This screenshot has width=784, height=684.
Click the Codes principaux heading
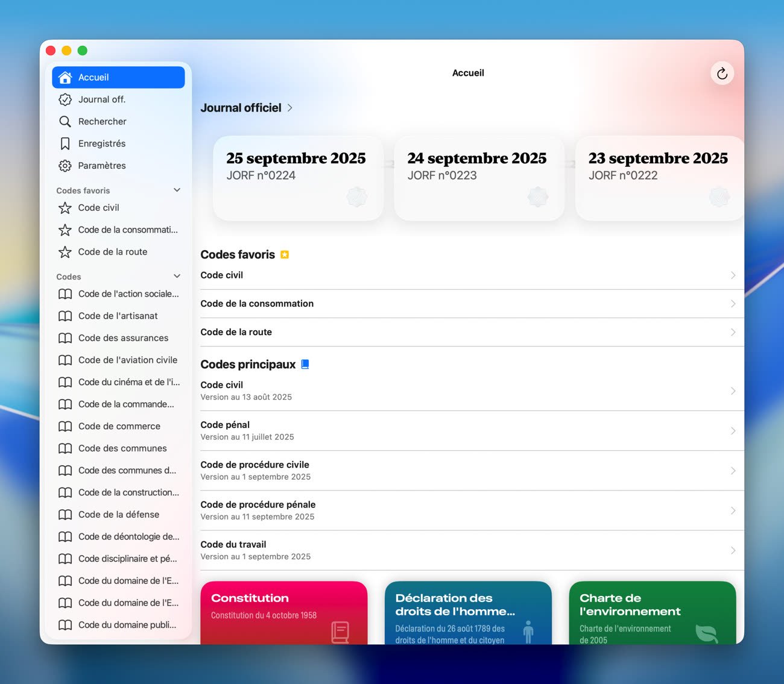tap(248, 365)
